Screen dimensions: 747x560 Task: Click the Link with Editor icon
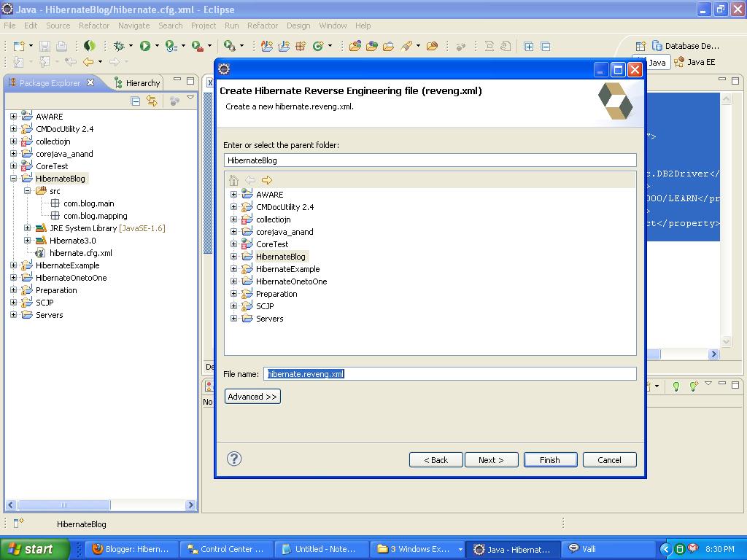coord(152,101)
